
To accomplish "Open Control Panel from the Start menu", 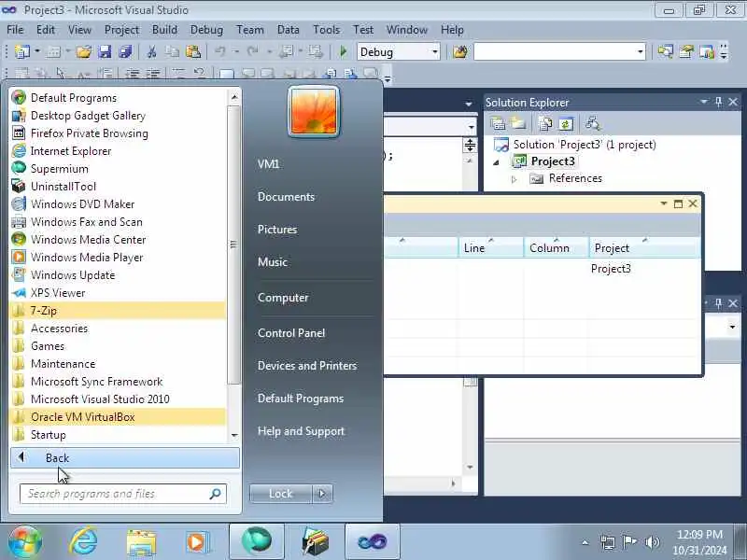I will [x=291, y=333].
